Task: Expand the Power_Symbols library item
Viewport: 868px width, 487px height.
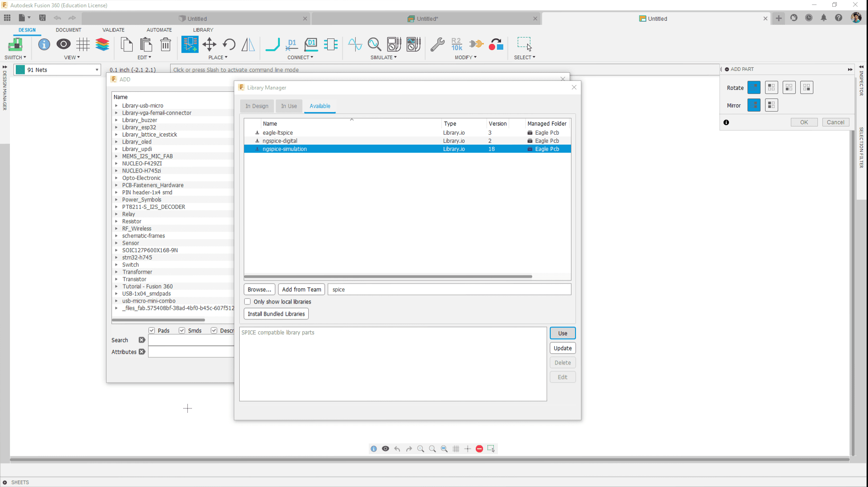Action: click(x=116, y=200)
